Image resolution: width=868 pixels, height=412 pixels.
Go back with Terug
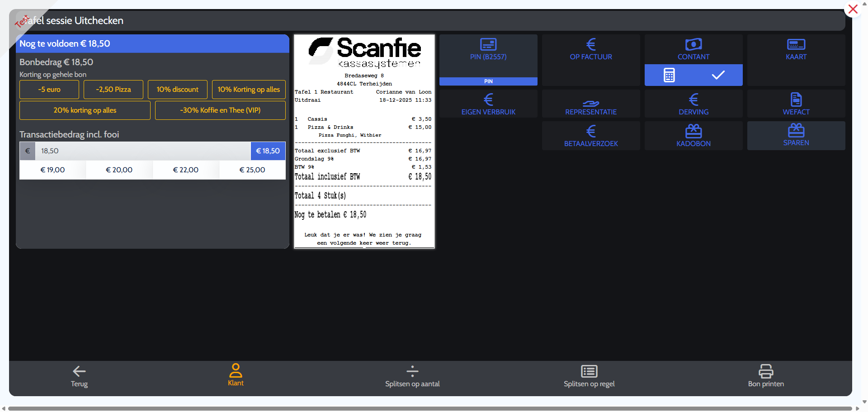coord(79,376)
